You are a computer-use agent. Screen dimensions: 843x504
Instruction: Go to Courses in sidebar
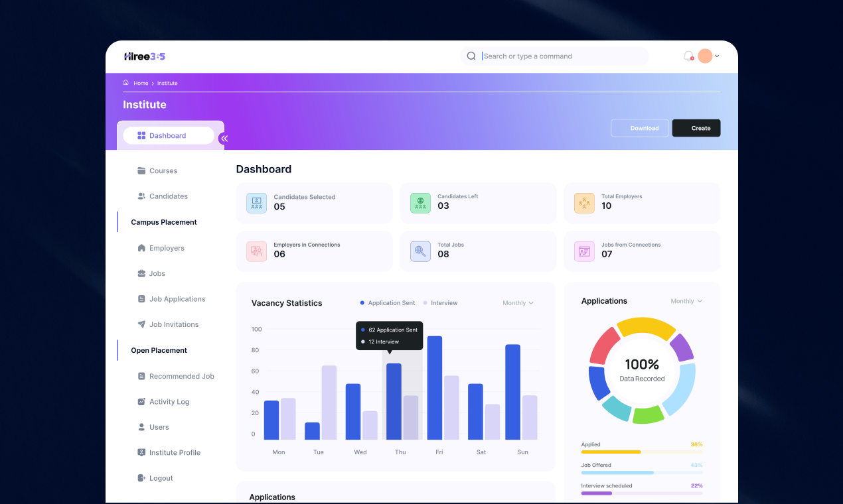coord(163,171)
